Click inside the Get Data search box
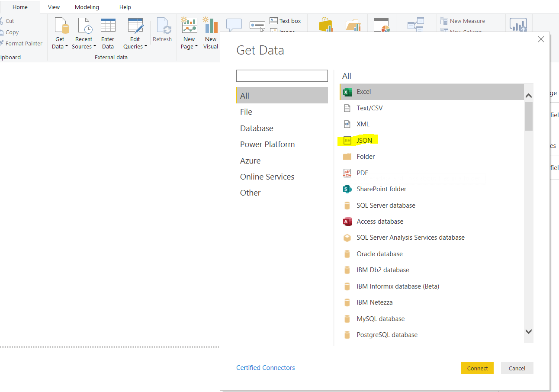The width and height of the screenshot is (559, 392). 282,75
